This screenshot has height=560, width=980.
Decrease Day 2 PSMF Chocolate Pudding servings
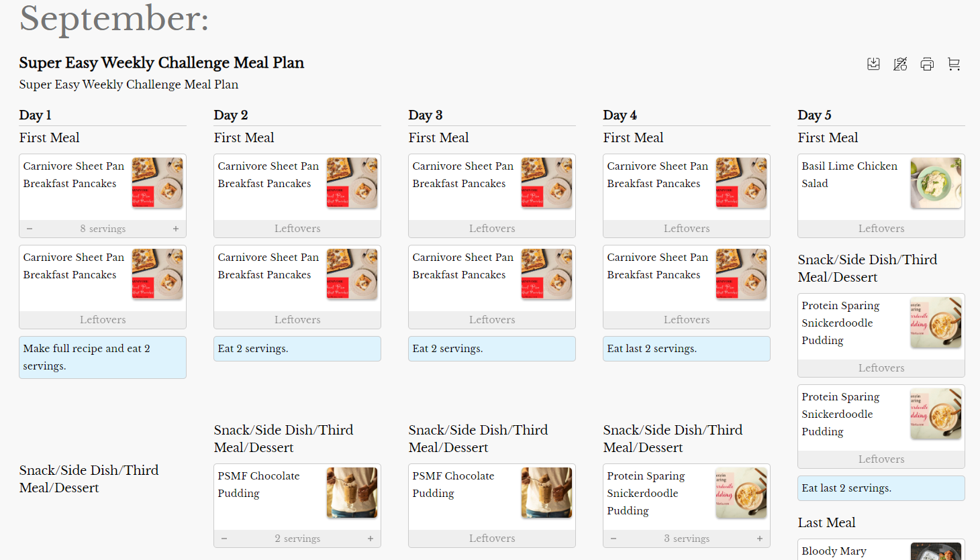pos(224,539)
